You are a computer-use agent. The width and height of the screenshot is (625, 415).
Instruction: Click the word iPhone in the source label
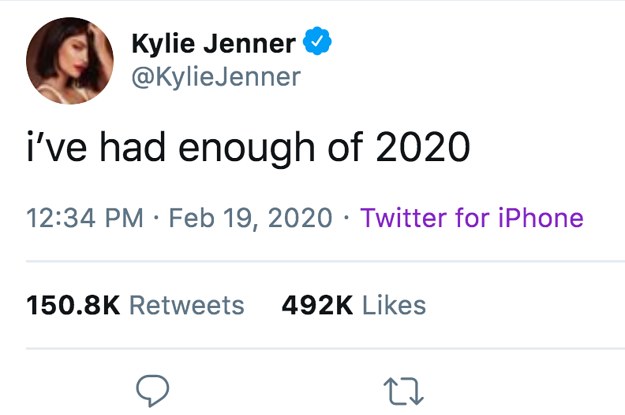539,218
